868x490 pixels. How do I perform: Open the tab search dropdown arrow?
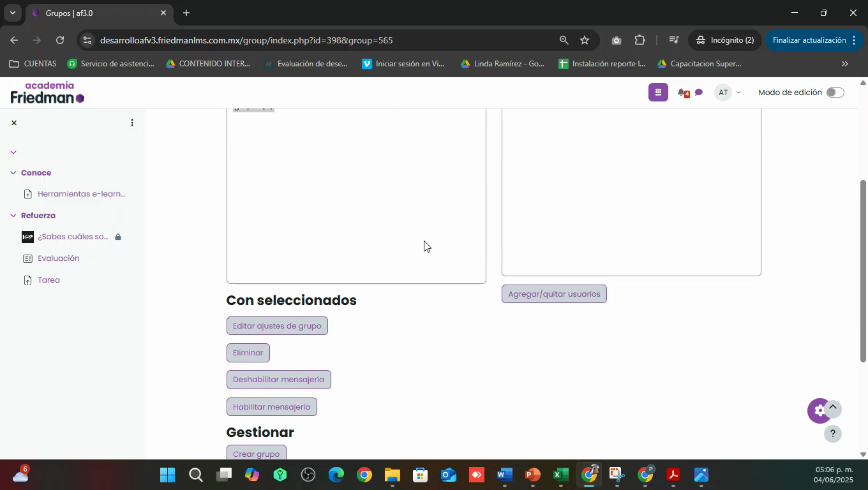pos(12,13)
